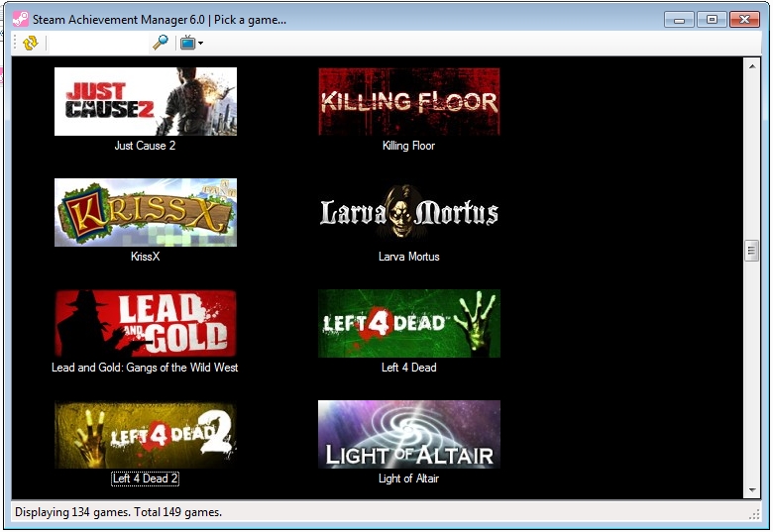Choose the Lead and Gold banner image
This screenshot has width=773, height=532.
pos(146,323)
